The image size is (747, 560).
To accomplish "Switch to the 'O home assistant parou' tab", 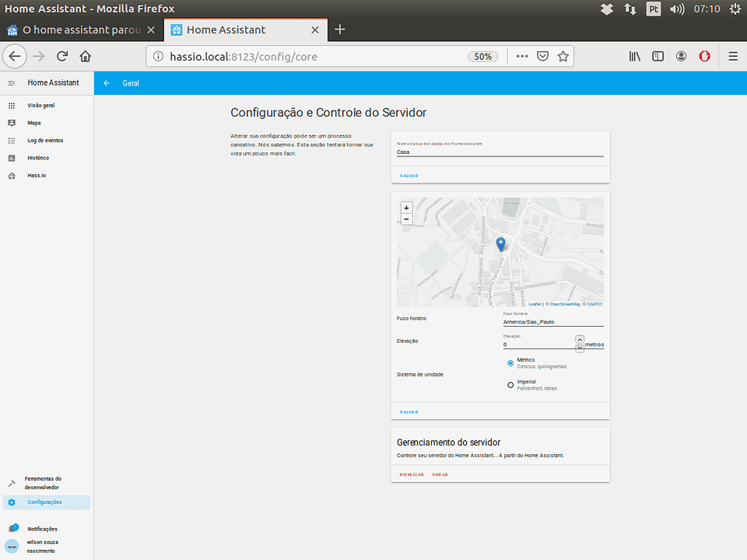I will (81, 30).
